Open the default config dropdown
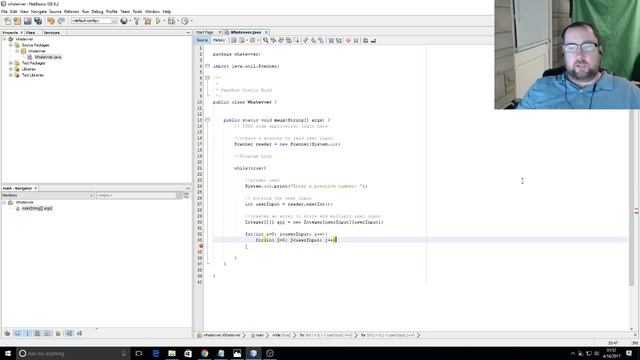 point(94,21)
